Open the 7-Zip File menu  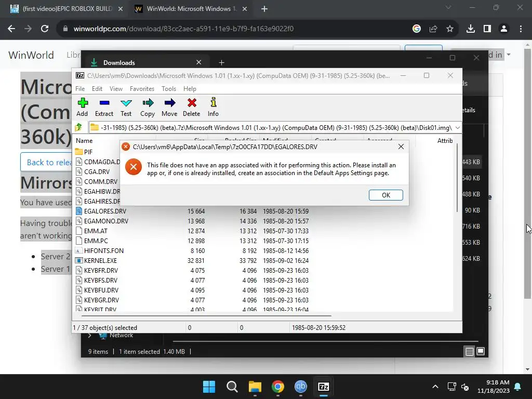(80, 88)
